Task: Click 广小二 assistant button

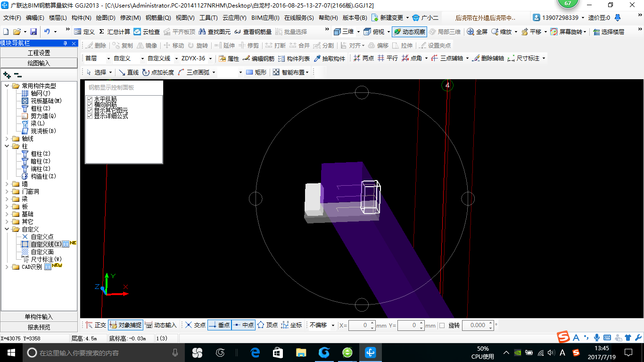Action: (x=425, y=18)
